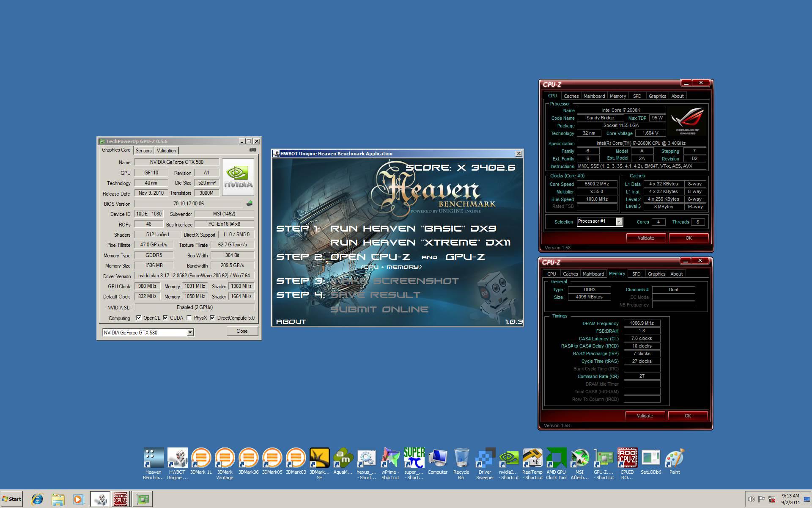Open SetLODb6 desktop icon
The width and height of the screenshot is (812, 508).
point(651,461)
